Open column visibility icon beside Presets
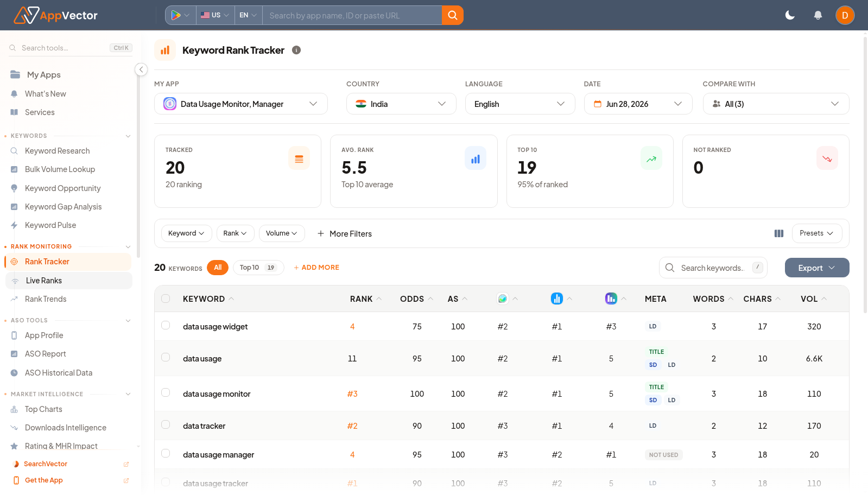The width and height of the screenshot is (868, 495). point(778,233)
